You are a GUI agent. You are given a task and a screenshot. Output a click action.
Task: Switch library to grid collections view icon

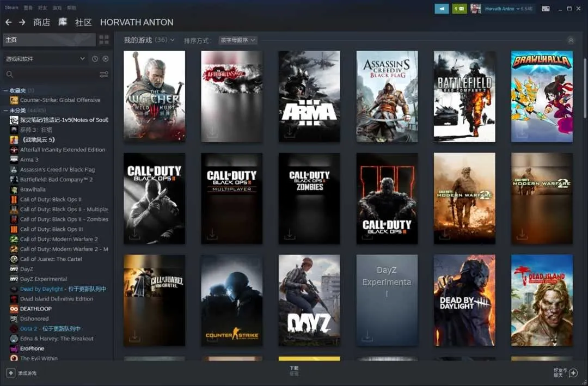pos(103,40)
